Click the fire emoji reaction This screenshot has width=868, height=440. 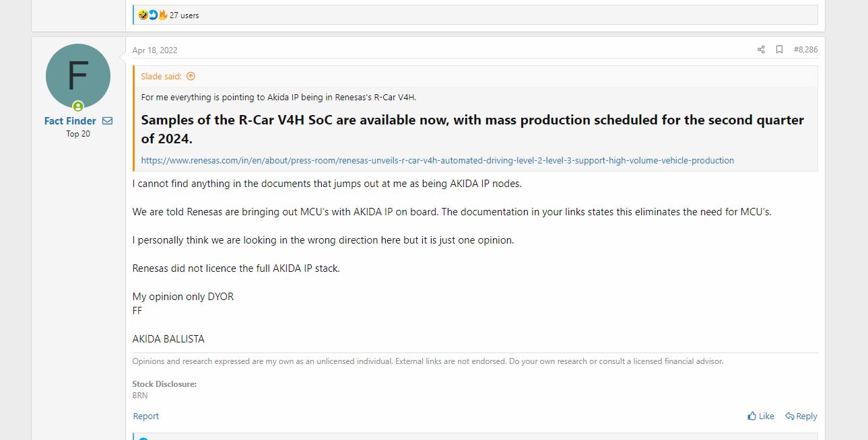pyautogui.click(x=162, y=15)
